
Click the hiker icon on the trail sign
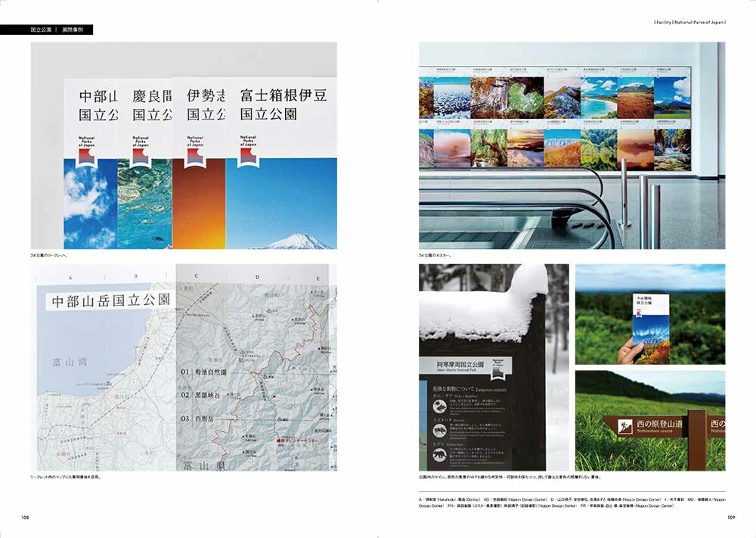(x=627, y=428)
